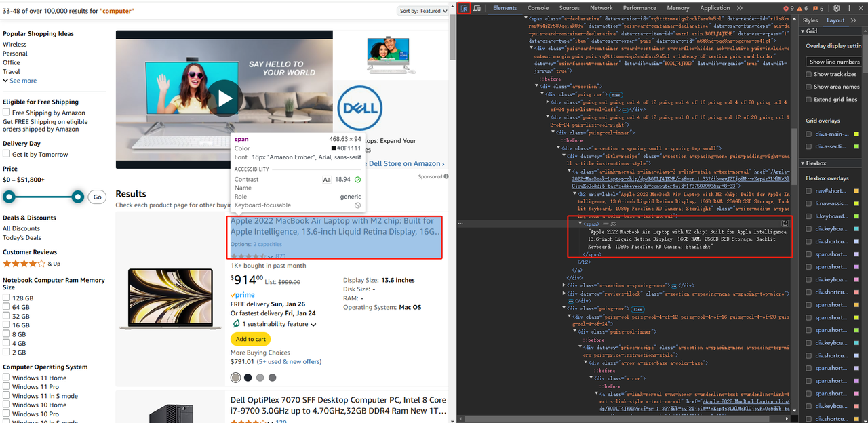
Task: Activate the inspect element picker icon
Action: tap(465, 8)
